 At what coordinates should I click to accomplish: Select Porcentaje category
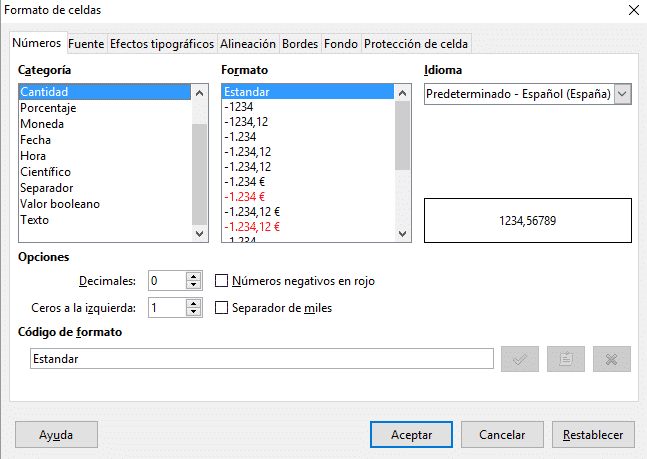point(105,108)
